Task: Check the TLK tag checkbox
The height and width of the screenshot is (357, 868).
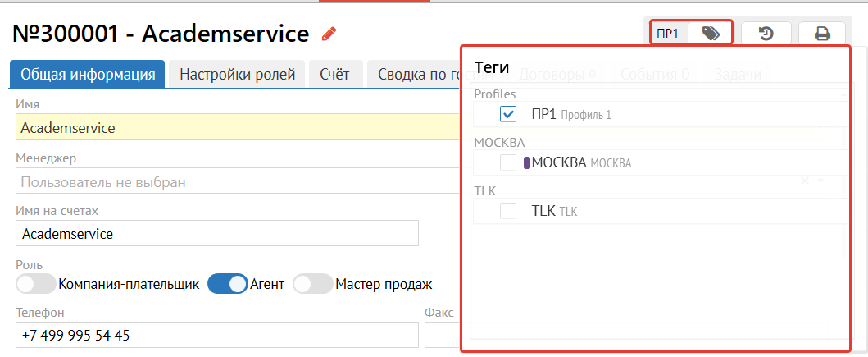Action: (508, 211)
